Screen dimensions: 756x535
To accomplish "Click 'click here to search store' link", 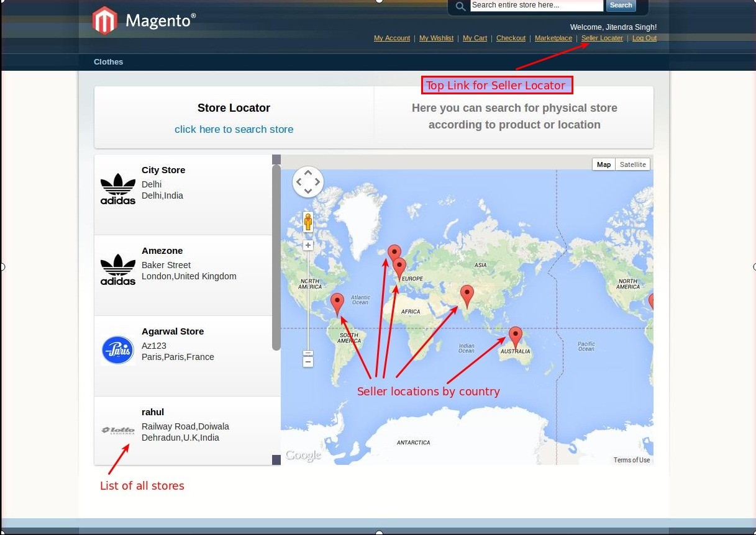I will coord(234,129).
